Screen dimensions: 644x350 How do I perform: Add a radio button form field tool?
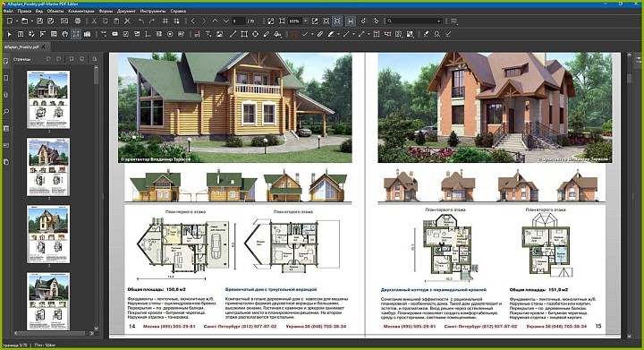click(170, 34)
